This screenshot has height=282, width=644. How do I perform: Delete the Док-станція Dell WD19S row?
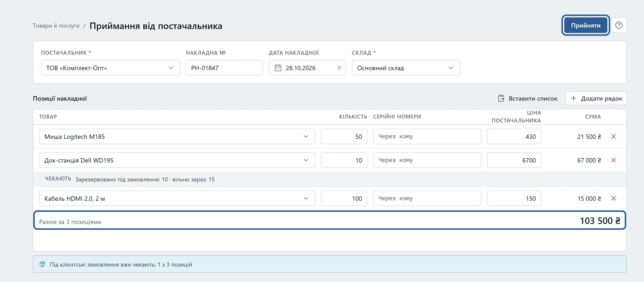tap(614, 160)
